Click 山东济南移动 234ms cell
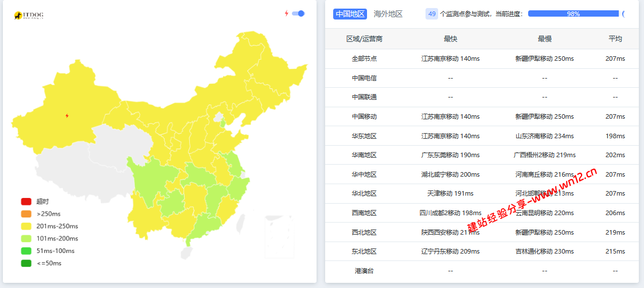The image size is (644, 288). point(545,136)
